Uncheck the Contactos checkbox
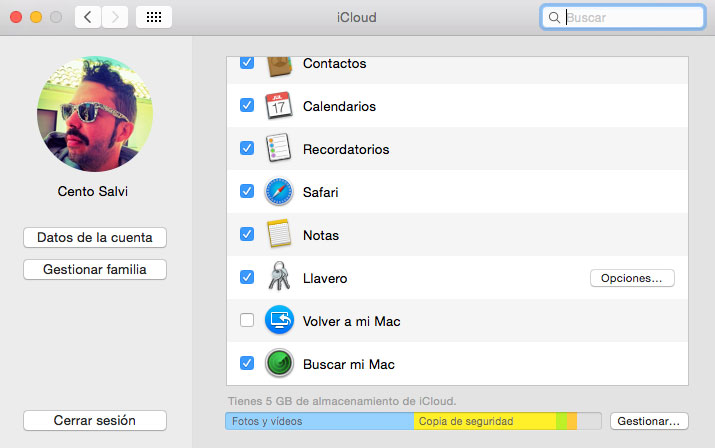 point(247,62)
